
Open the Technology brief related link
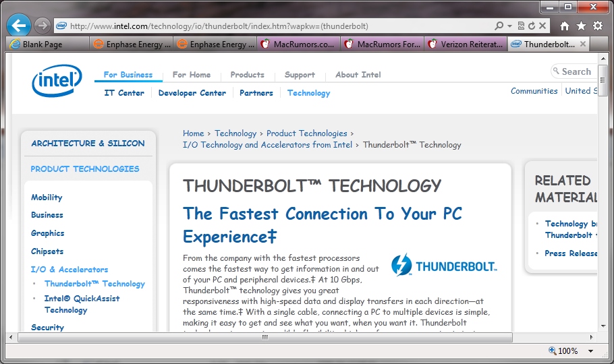pyautogui.click(x=571, y=229)
